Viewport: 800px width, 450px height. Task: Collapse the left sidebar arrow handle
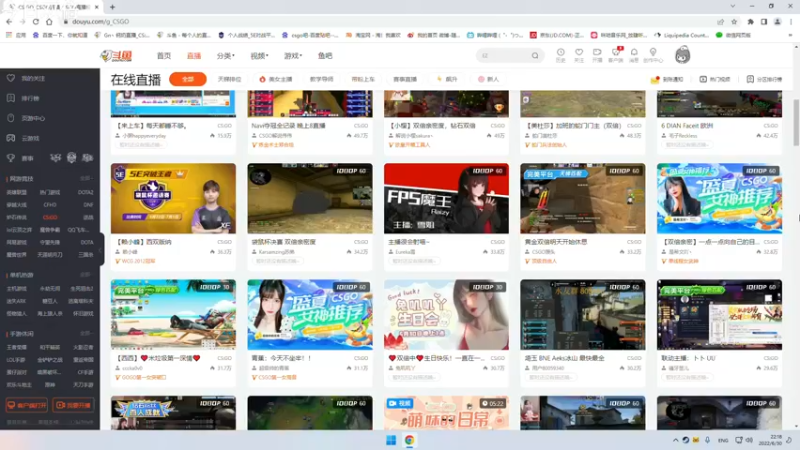[101, 250]
